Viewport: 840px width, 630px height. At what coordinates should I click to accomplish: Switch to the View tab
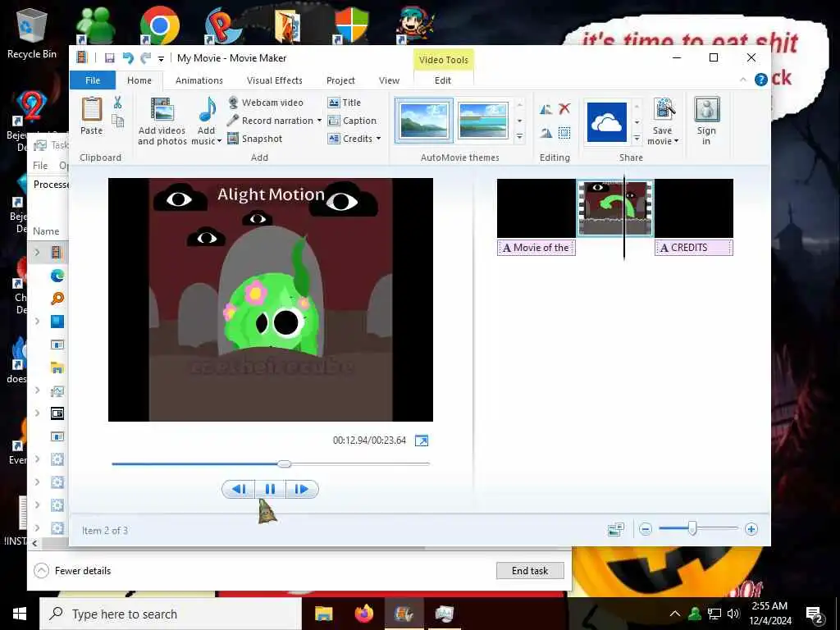pyautogui.click(x=390, y=80)
